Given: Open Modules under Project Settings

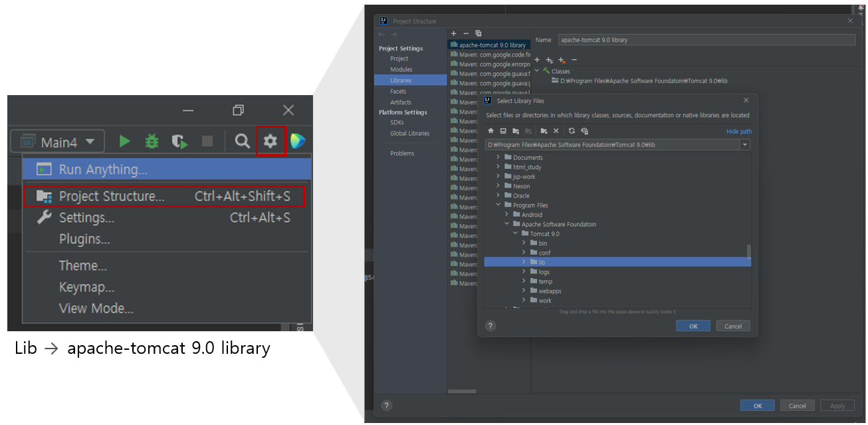Looking at the screenshot, I should (401, 69).
